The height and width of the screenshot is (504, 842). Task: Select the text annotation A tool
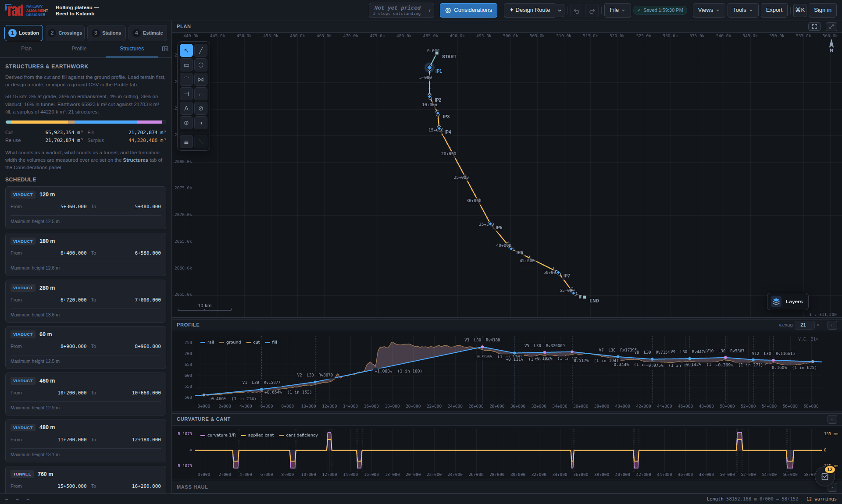186,109
